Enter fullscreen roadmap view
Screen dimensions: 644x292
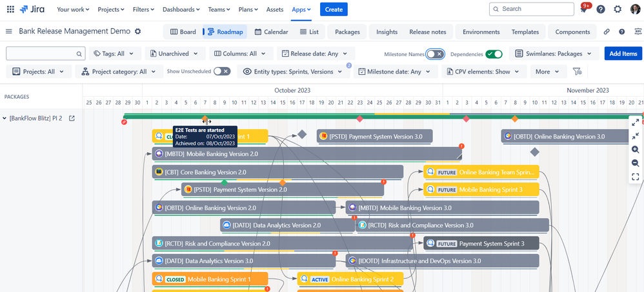636,177
